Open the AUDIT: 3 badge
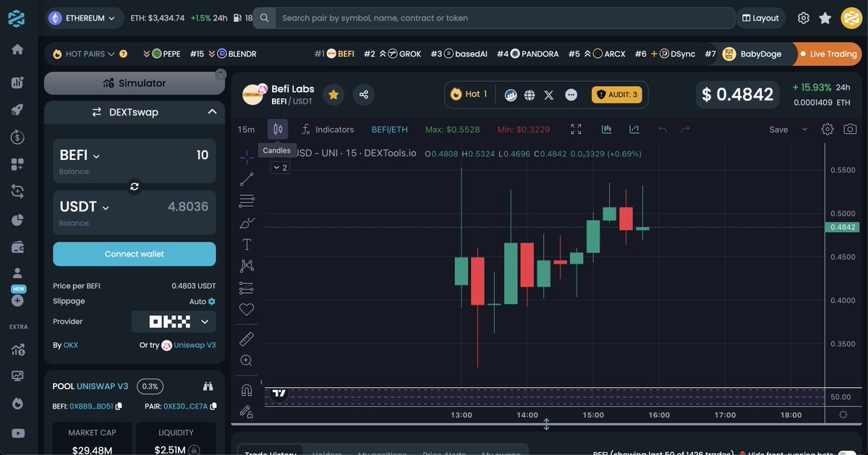 point(616,95)
